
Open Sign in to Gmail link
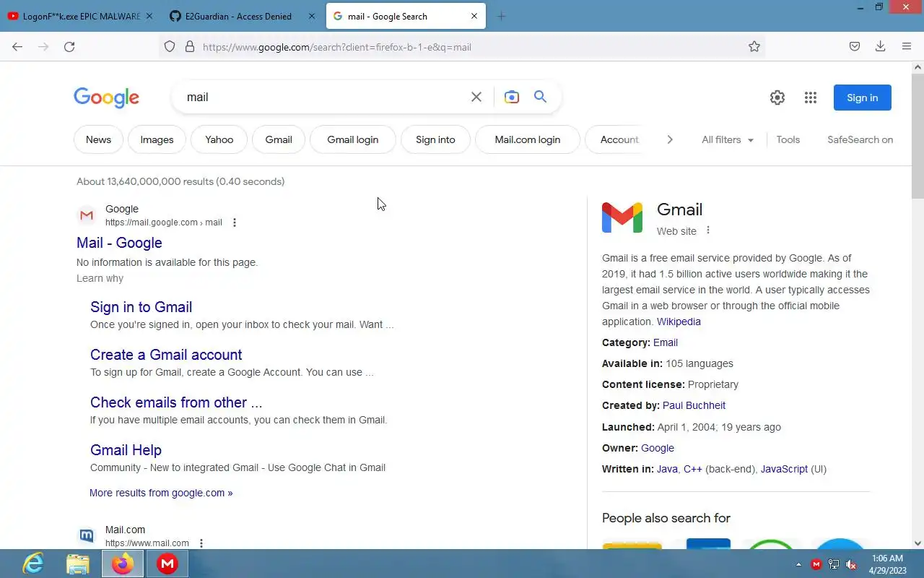(141, 307)
